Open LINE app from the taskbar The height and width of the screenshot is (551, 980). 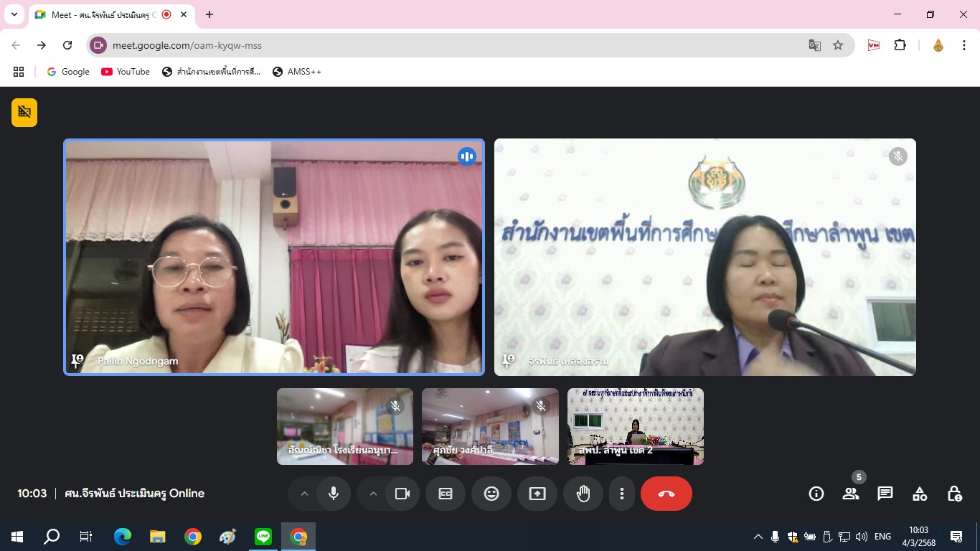coord(263,536)
